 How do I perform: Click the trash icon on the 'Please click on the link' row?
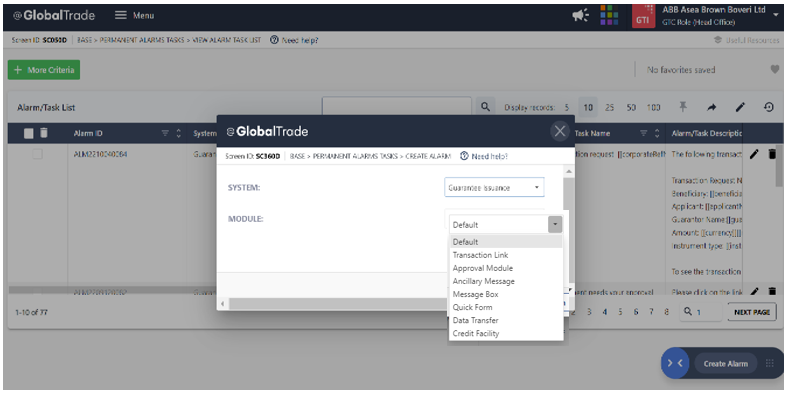[x=772, y=291]
